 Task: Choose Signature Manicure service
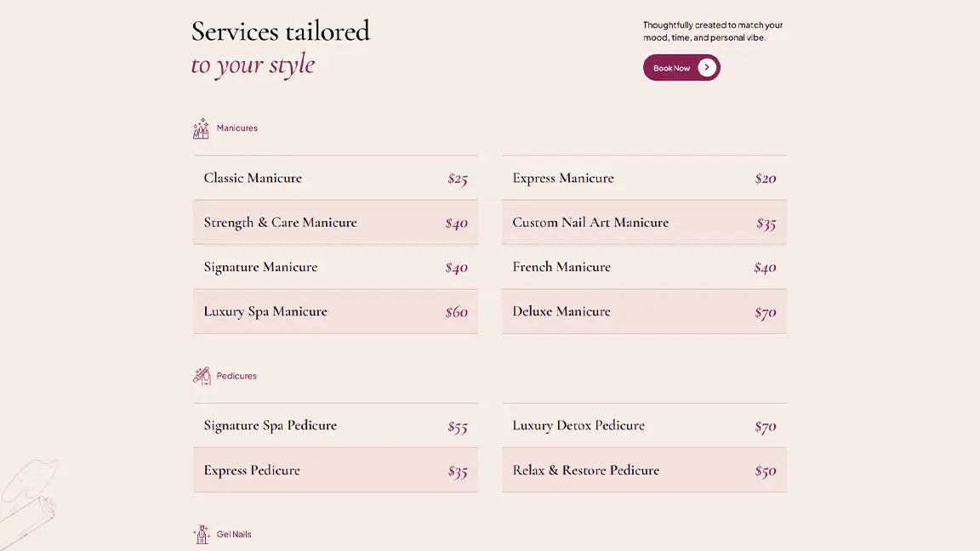pyautogui.click(x=336, y=267)
